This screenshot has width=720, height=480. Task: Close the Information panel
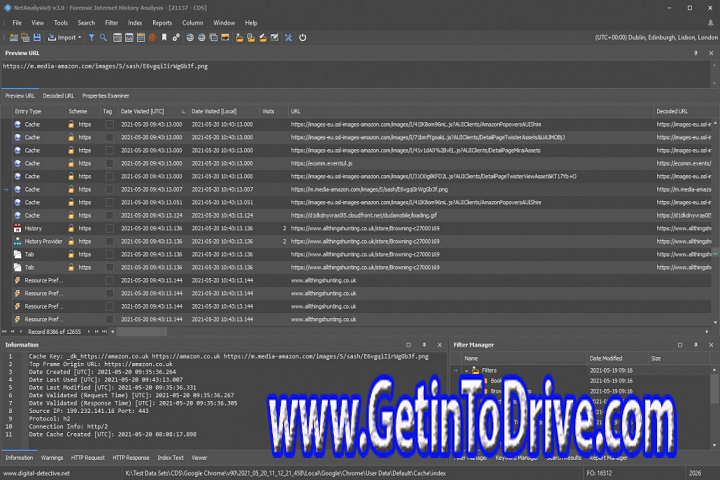(x=439, y=345)
